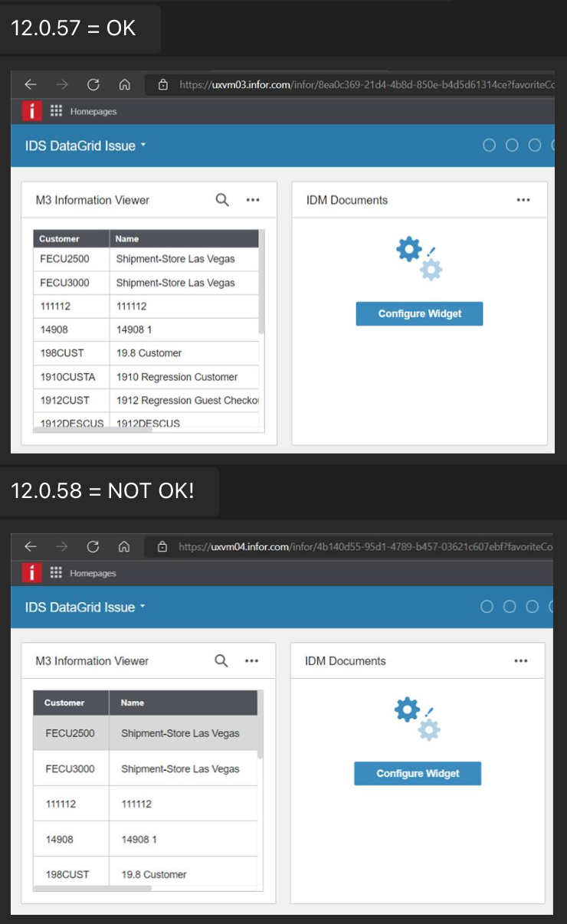This screenshot has height=924, width=567.
Task: Sort by Name column in the 12.0.57 grid
Action: coord(184,238)
